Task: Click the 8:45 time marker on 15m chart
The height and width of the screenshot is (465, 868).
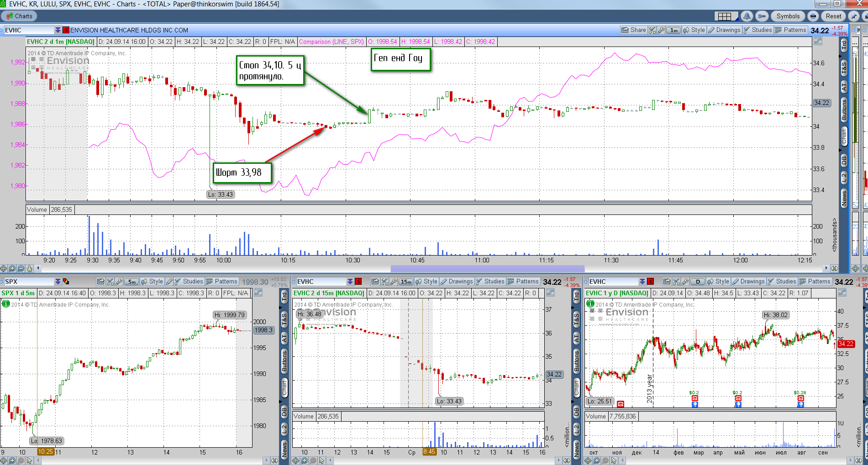Action: click(429, 452)
